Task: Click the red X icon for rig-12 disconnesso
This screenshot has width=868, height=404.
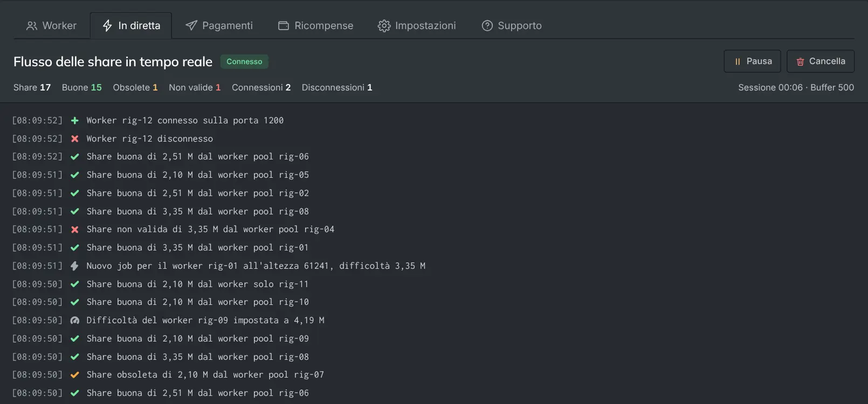Action: tap(75, 139)
